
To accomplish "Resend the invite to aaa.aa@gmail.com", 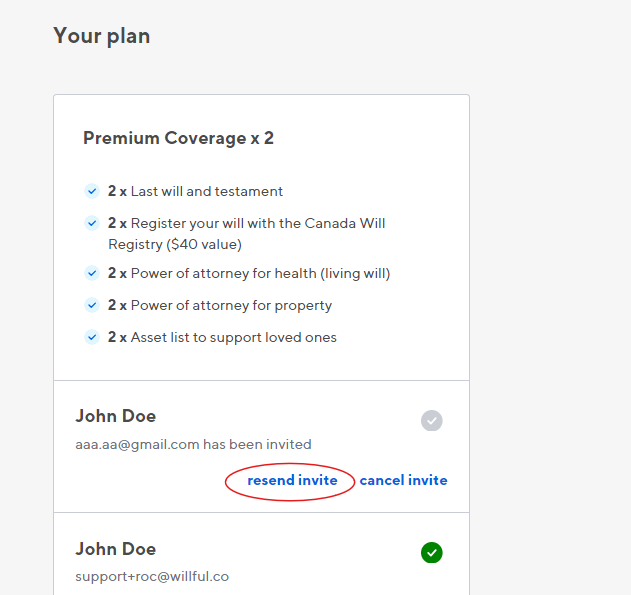I will pos(292,480).
